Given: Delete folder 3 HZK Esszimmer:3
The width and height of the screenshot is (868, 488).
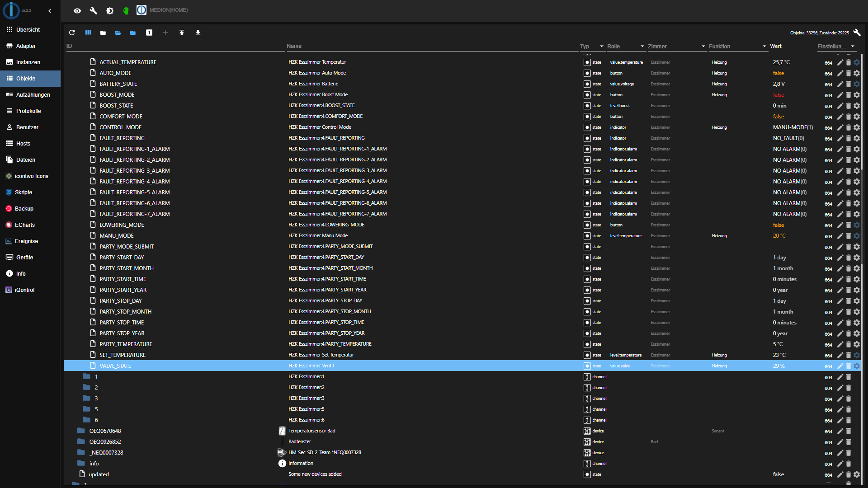Looking at the screenshot, I should click(849, 399).
